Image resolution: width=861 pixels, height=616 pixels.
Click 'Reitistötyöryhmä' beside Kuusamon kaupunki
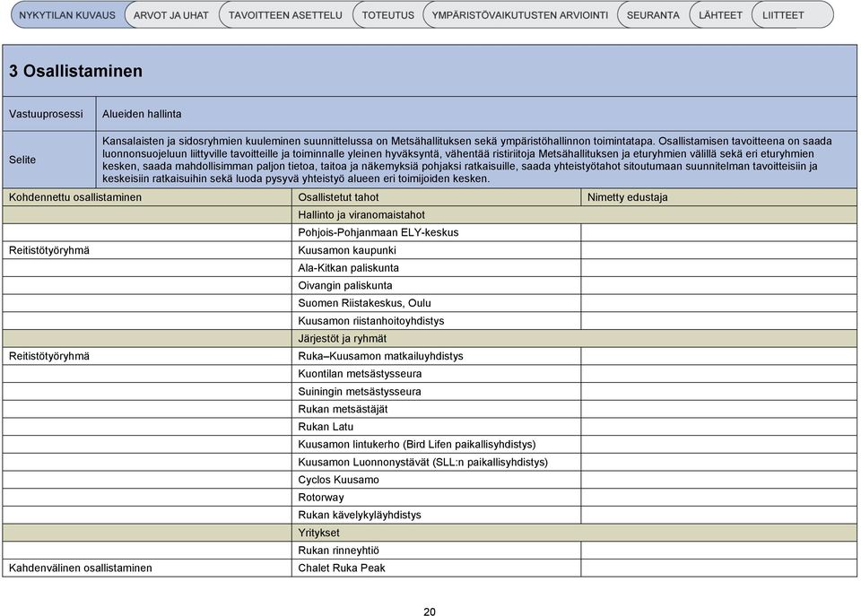tap(147, 250)
